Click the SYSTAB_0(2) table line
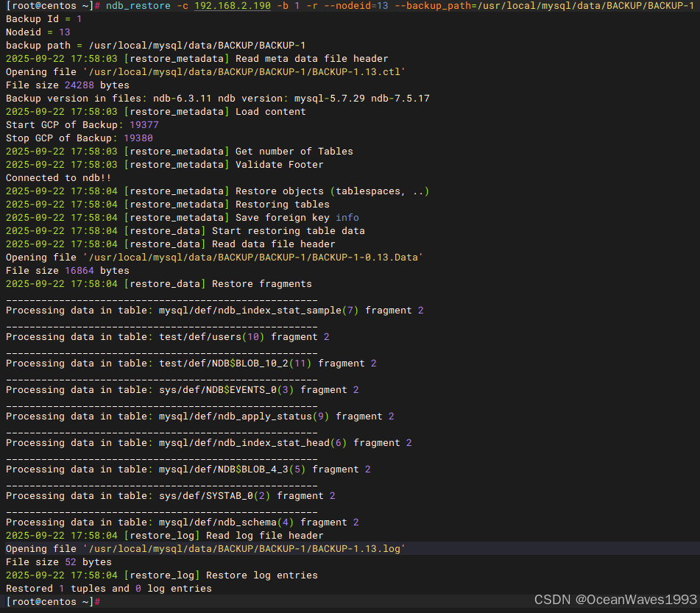The height and width of the screenshot is (613, 700). 171,496
